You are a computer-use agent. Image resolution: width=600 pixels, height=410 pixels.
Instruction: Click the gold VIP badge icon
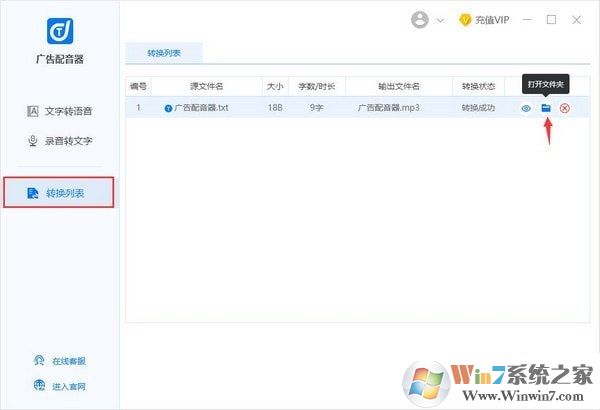[465, 20]
